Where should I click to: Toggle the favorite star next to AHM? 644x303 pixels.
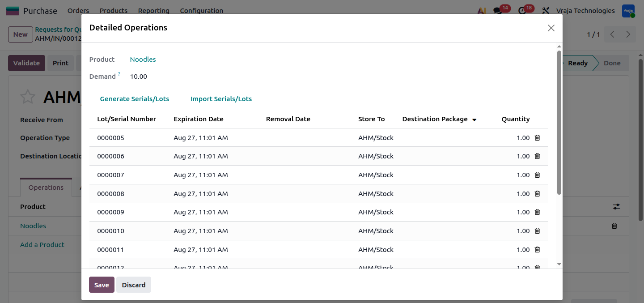click(28, 97)
